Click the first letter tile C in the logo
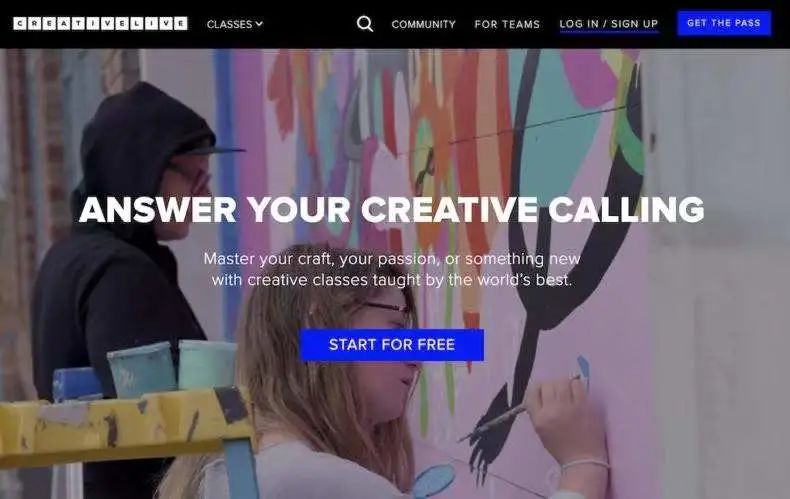The width and height of the screenshot is (790, 499). 20,24
